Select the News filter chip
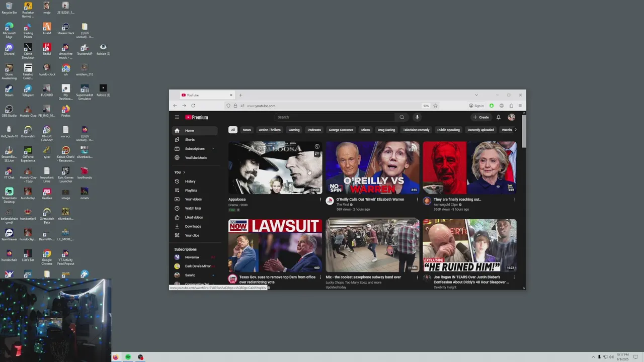Screen dimensions: 644x362 (247, 130)
